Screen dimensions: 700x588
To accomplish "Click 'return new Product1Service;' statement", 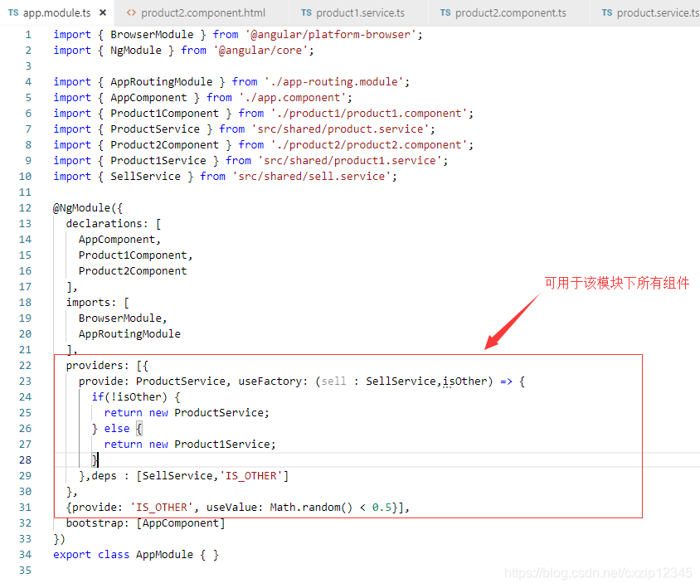I will coord(190,445).
